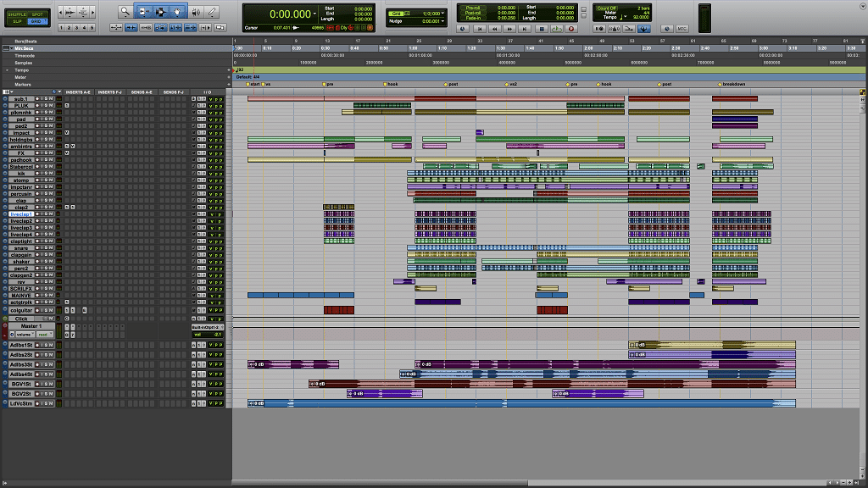Toggle Insertion Follows Playback icon
The width and height of the screenshot is (868, 488).
pyautogui.click(x=205, y=28)
